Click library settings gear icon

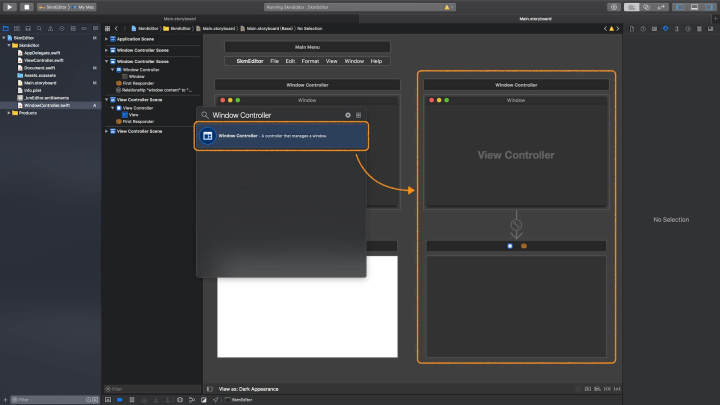(x=348, y=115)
